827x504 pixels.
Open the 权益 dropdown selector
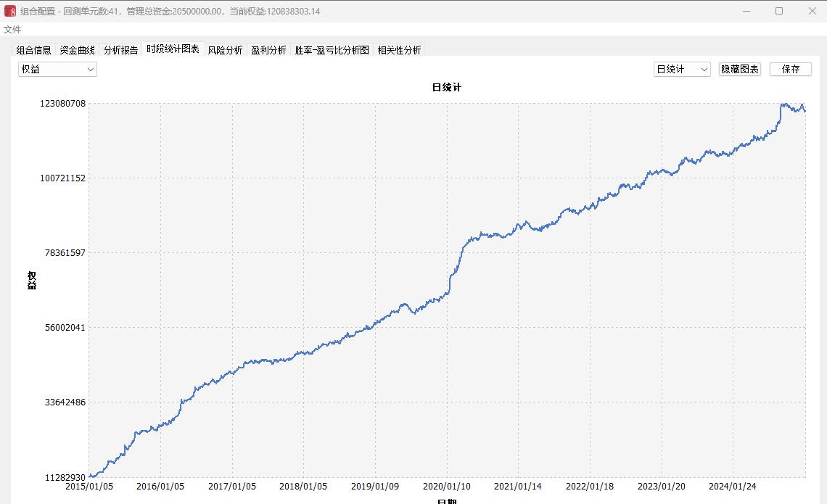pyautogui.click(x=57, y=69)
